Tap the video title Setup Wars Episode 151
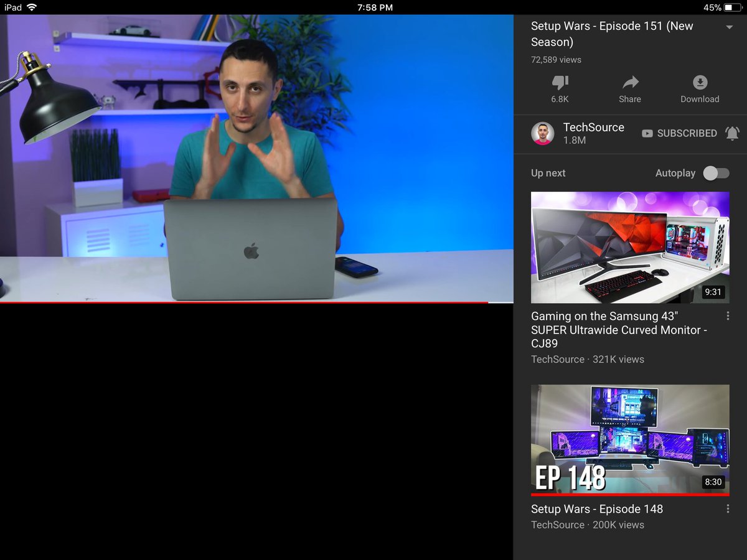Viewport: 747px width, 560px height. (x=612, y=34)
